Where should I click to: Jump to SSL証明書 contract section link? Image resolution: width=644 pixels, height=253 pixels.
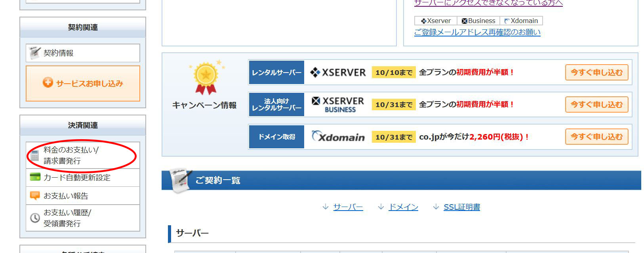click(462, 207)
